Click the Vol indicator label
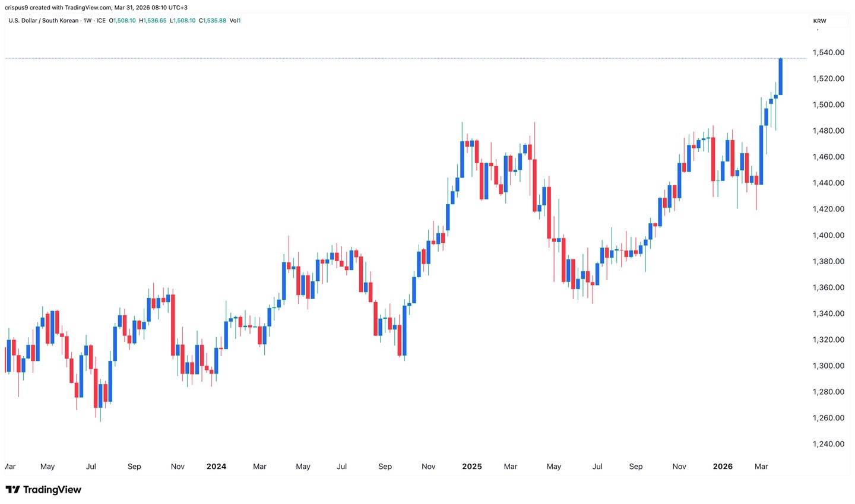The image size is (855, 504). pyautogui.click(x=234, y=21)
